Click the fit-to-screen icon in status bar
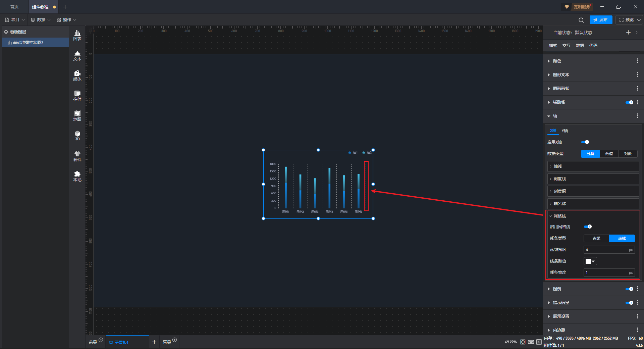This screenshot has height=349, width=644. coord(523,342)
